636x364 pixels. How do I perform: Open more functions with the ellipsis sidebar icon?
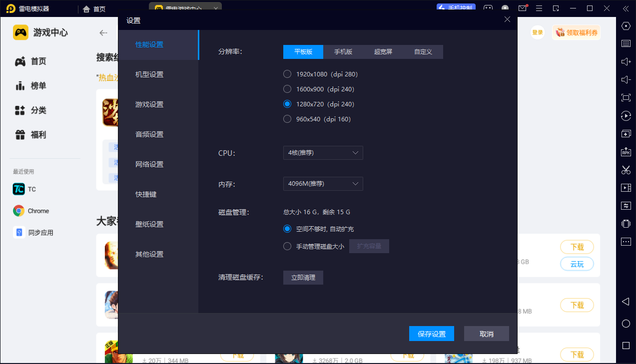pos(626,241)
